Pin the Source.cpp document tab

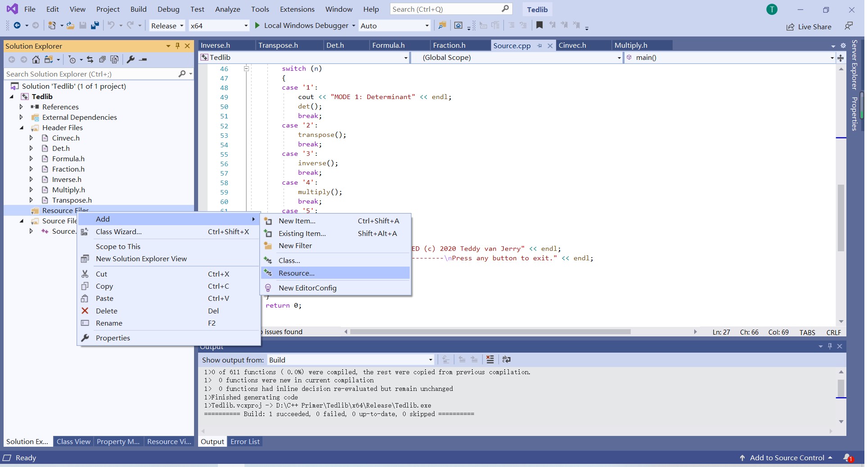coord(540,45)
